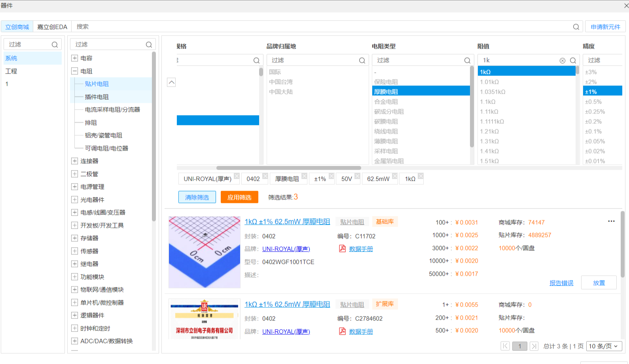Screen dimensions: 629x364
Task: Switch to the 立创商城 tab
Action: point(17,27)
